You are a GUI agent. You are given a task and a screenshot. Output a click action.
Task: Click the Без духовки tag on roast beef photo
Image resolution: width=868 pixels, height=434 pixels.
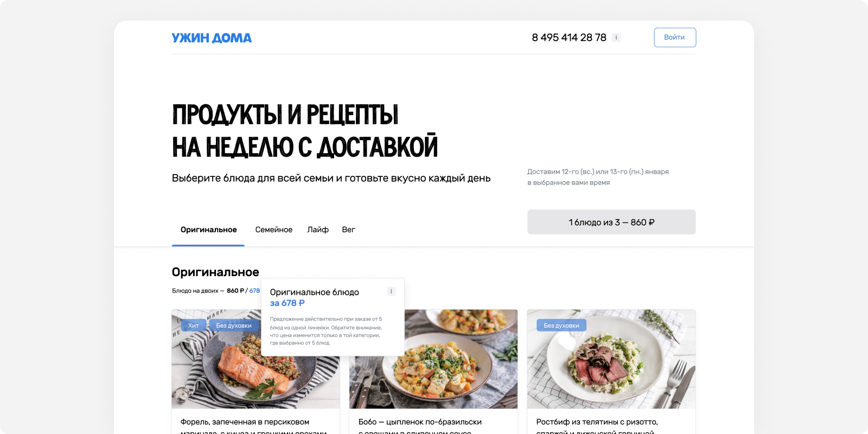coord(561,325)
